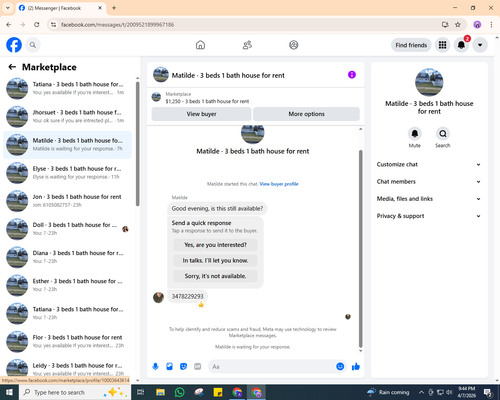This screenshot has width=500, height=400.
Task: Open the Facebook logo home link
Action: 14,45
